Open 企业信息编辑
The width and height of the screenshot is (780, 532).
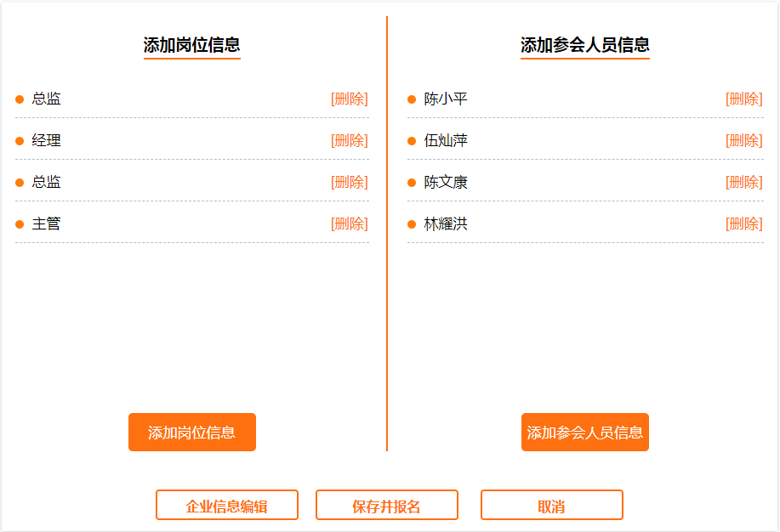click(227, 506)
